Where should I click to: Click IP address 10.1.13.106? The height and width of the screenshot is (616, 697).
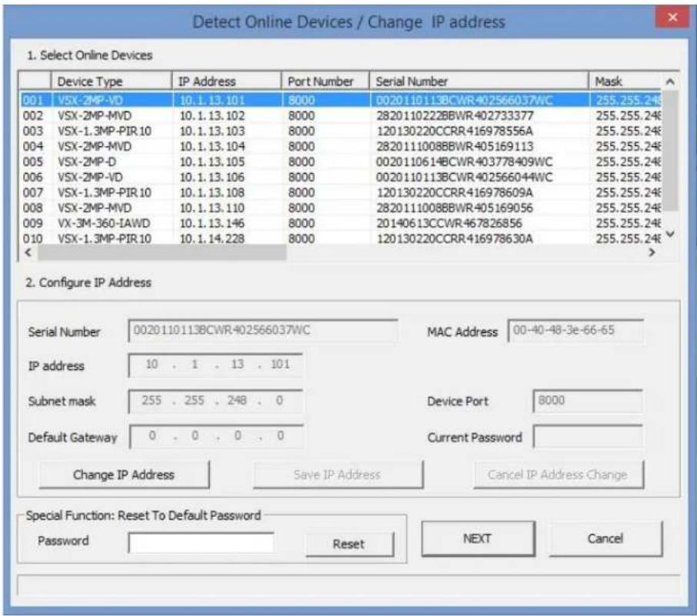[212, 177]
